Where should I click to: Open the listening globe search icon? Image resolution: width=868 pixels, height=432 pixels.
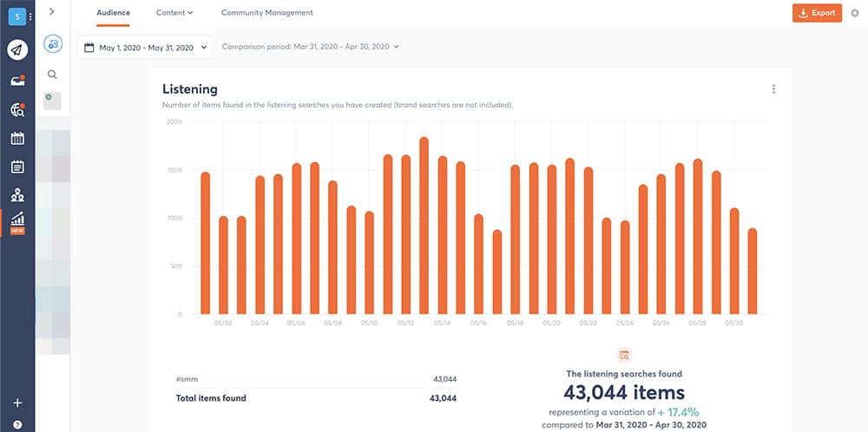(17, 109)
